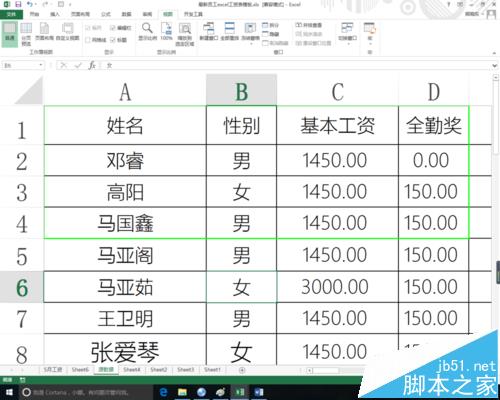Image resolution: width=500 pixels, height=400 pixels.
Task: Open the Windows Start menu
Action: point(9,392)
